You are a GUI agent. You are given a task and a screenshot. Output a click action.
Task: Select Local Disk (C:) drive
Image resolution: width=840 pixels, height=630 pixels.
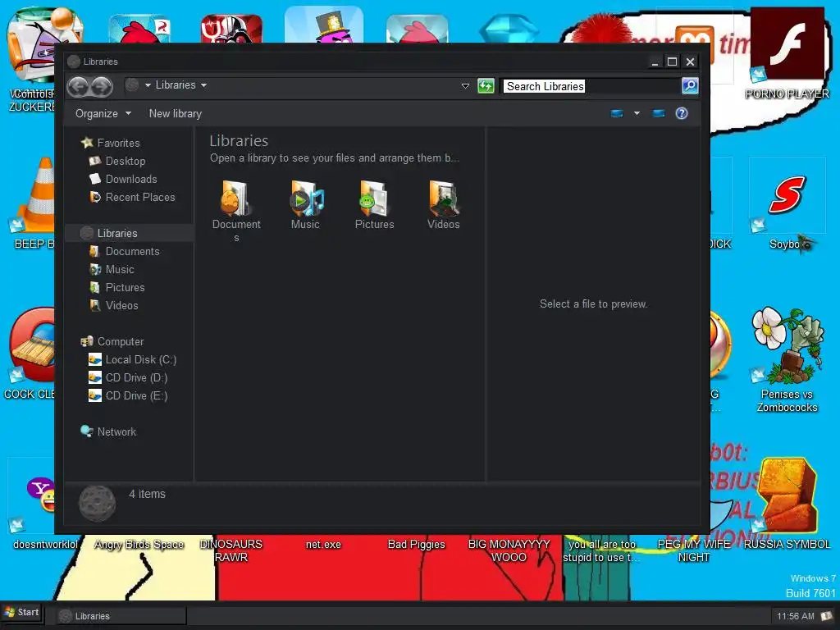pos(140,359)
